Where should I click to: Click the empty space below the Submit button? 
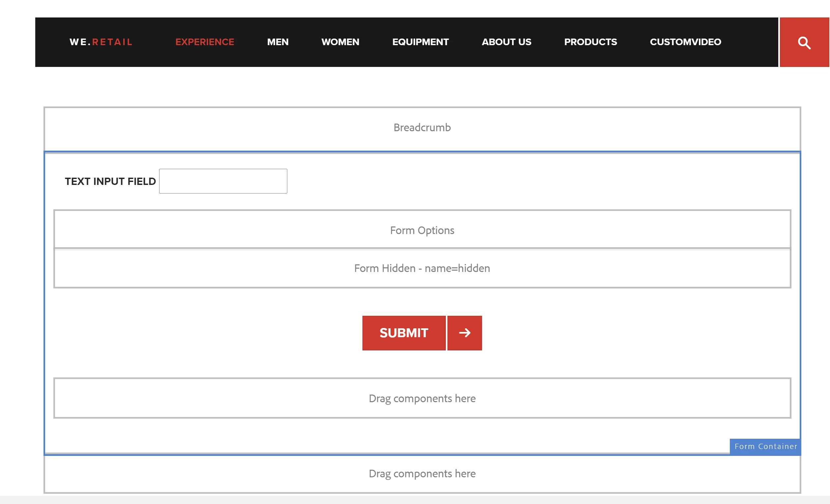tap(422, 365)
